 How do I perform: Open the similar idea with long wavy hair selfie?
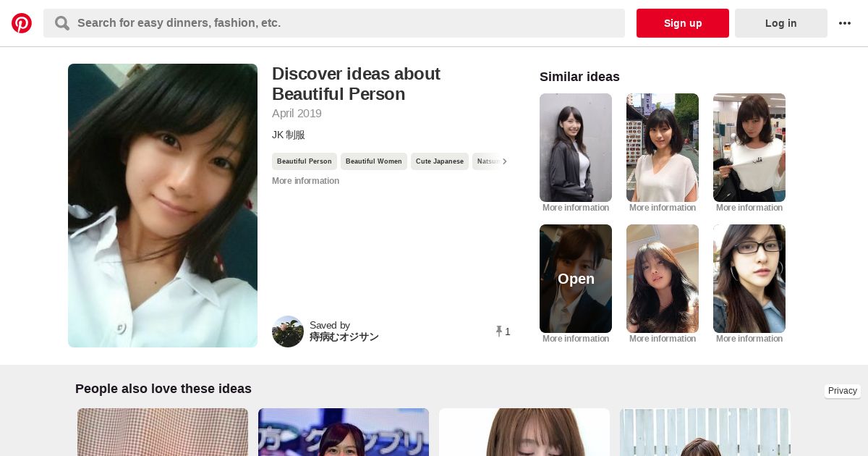click(663, 279)
